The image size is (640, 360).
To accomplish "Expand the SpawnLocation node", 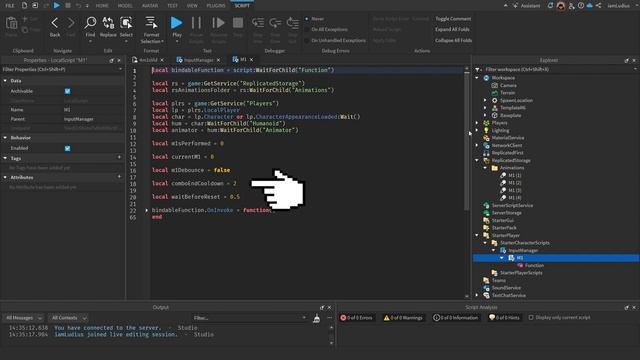I will [485, 100].
